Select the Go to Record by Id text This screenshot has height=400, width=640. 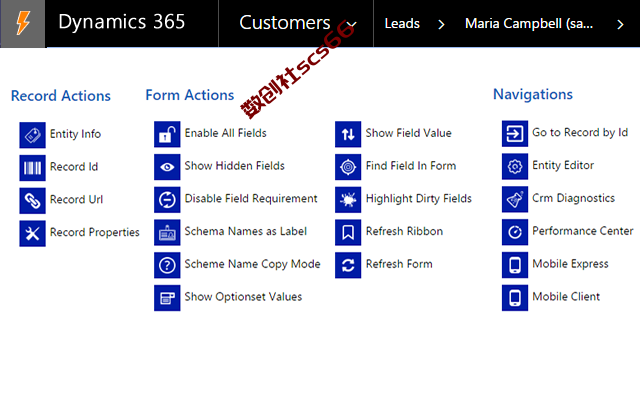tap(580, 133)
